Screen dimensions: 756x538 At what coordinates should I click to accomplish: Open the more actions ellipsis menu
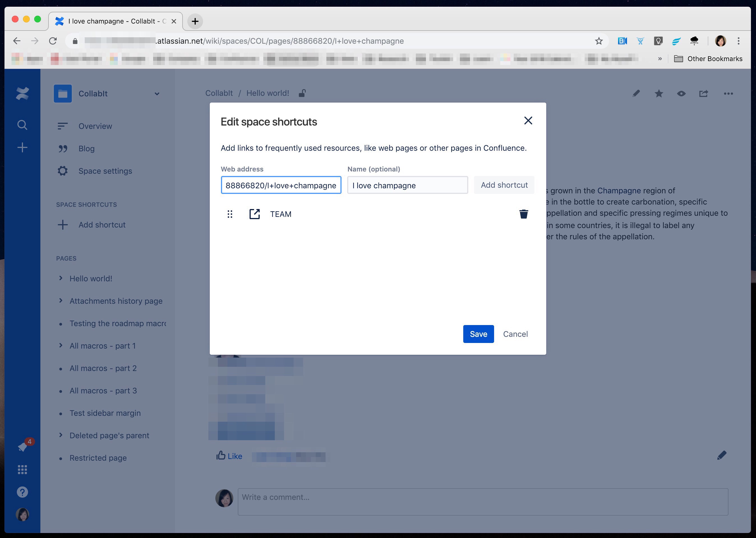click(x=728, y=93)
